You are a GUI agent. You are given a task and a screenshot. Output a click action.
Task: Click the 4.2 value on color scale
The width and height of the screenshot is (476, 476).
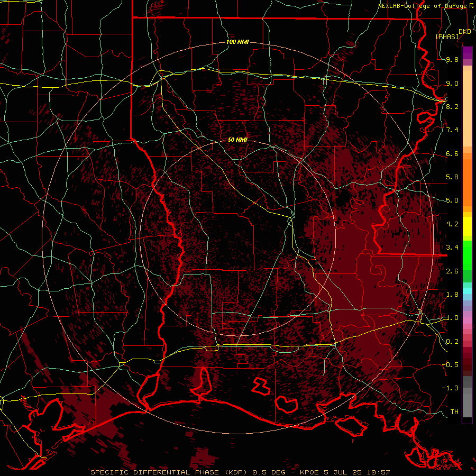pyautogui.click(x=452, y=224)
